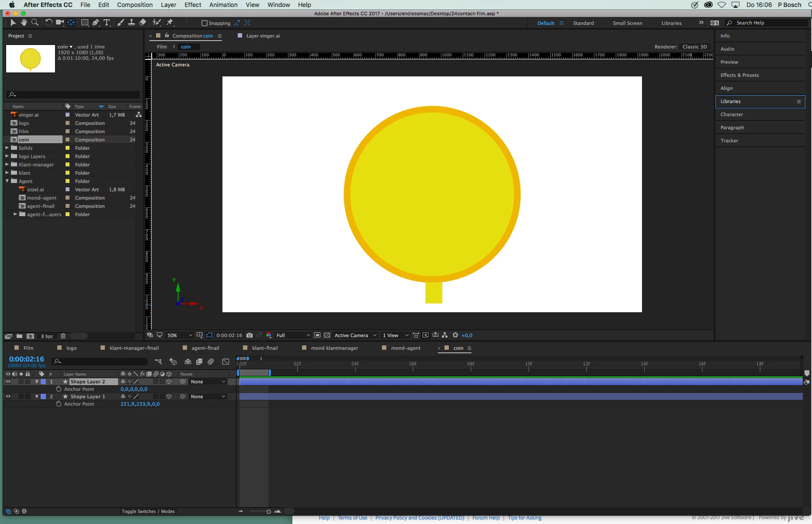812x524 pixels.
Task: Select the Zoom magnifier tool
Action: [x=35, y=23]
